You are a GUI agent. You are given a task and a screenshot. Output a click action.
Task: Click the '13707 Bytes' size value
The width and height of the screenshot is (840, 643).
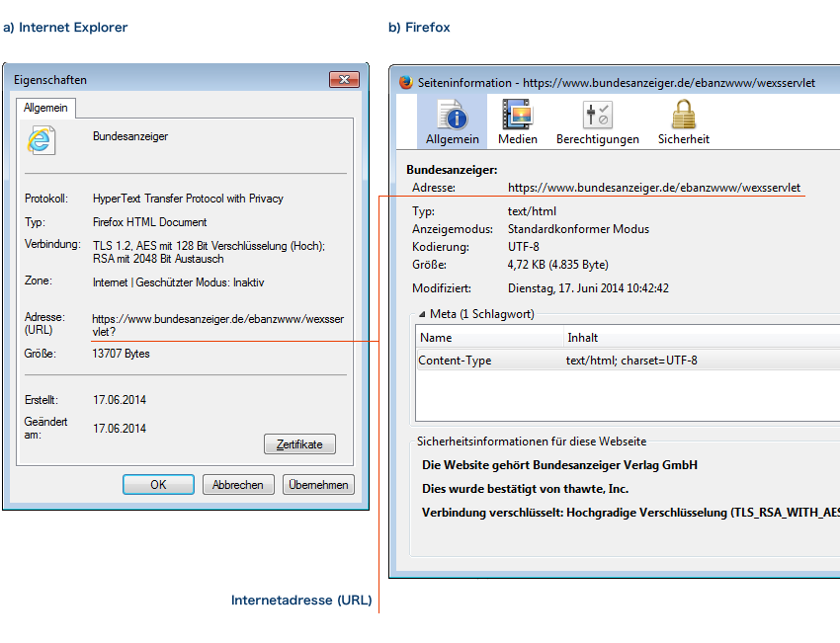pyautogui.click(x=121, y=354)
